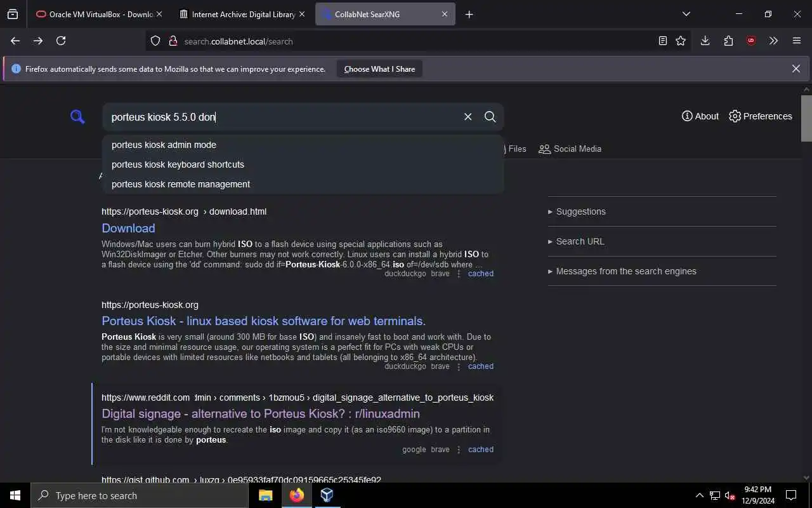Open the list all tabs dropdown
The width and height of the screenshot is (812, 508).
[686, 14]
